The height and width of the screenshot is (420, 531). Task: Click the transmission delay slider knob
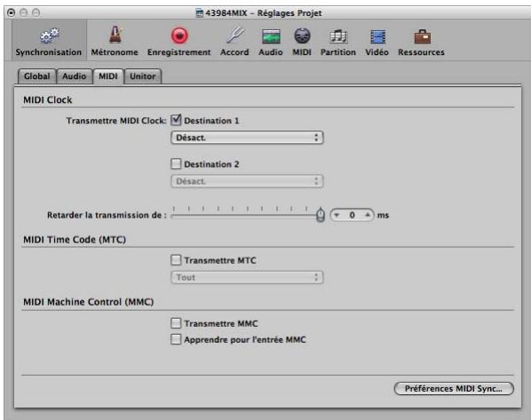[x=321, y=215]
